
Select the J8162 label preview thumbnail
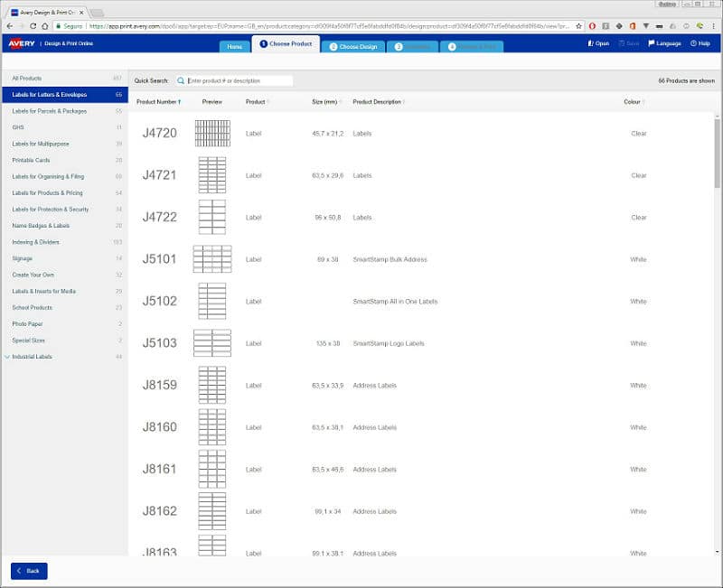tap(212, 511)
